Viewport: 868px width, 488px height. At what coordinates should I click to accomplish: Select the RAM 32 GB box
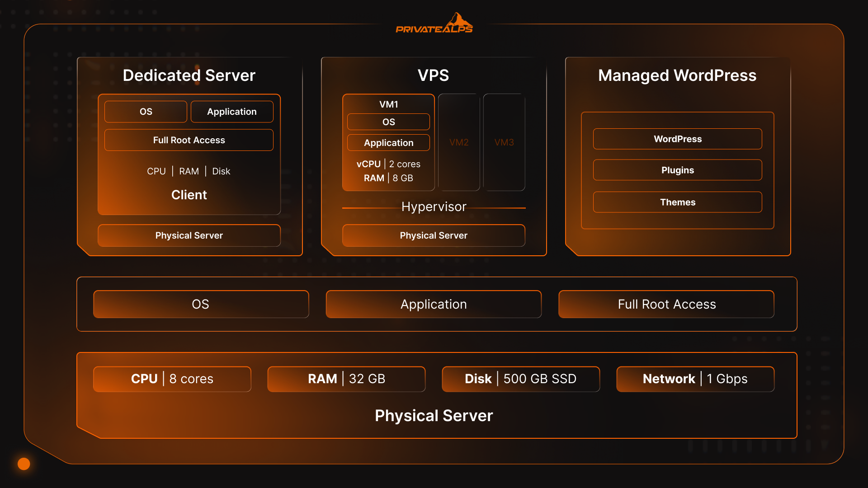(346, 379)
